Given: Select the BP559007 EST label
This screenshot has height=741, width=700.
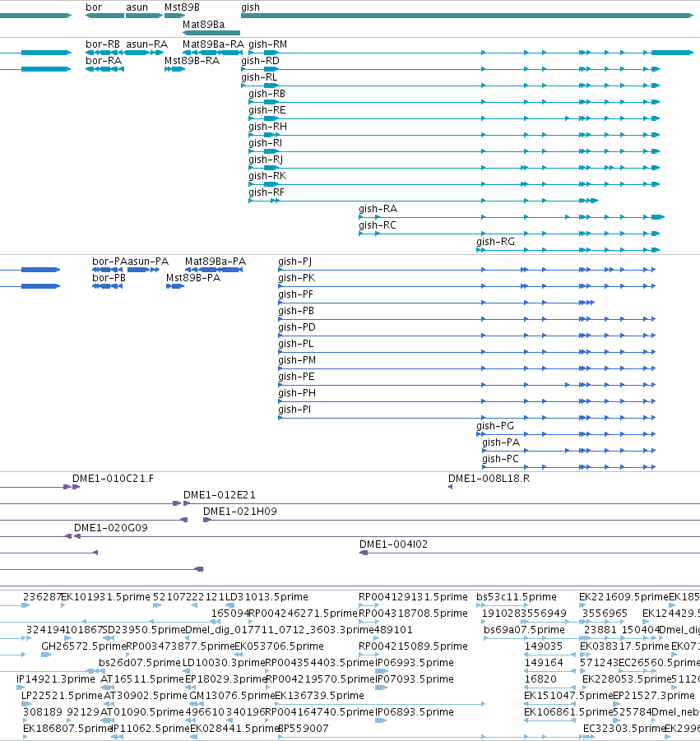Looking at the screenshot, I should click(x=304, y=728).
